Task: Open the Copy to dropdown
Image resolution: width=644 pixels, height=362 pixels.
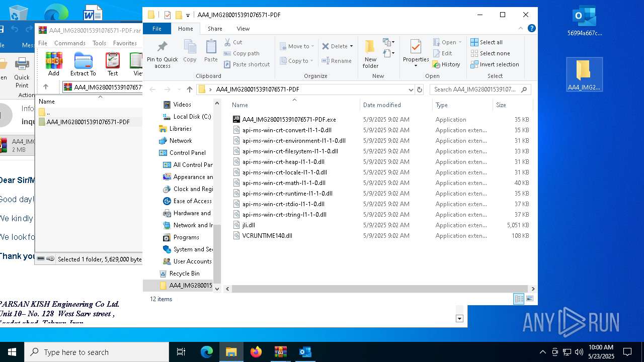Action: tap(297, 61)
